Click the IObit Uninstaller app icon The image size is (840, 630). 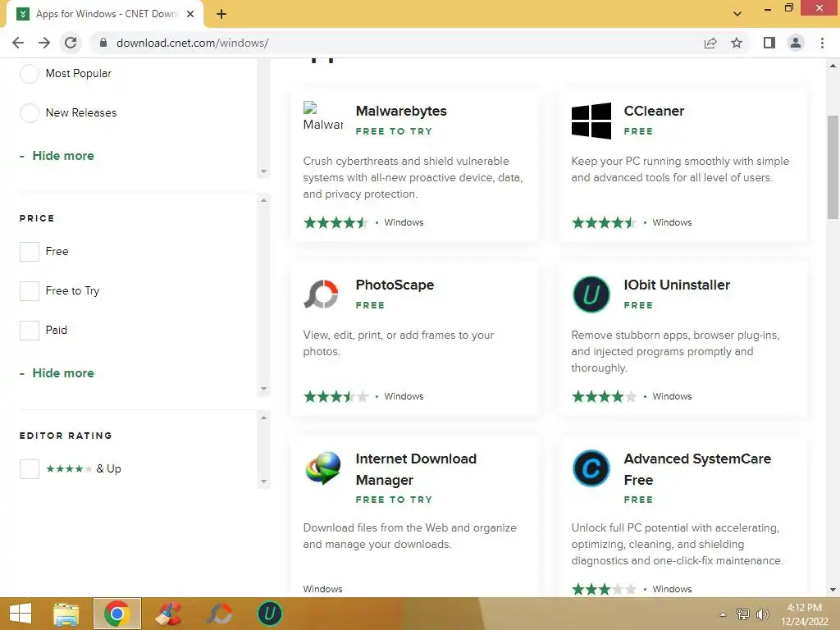591,294
